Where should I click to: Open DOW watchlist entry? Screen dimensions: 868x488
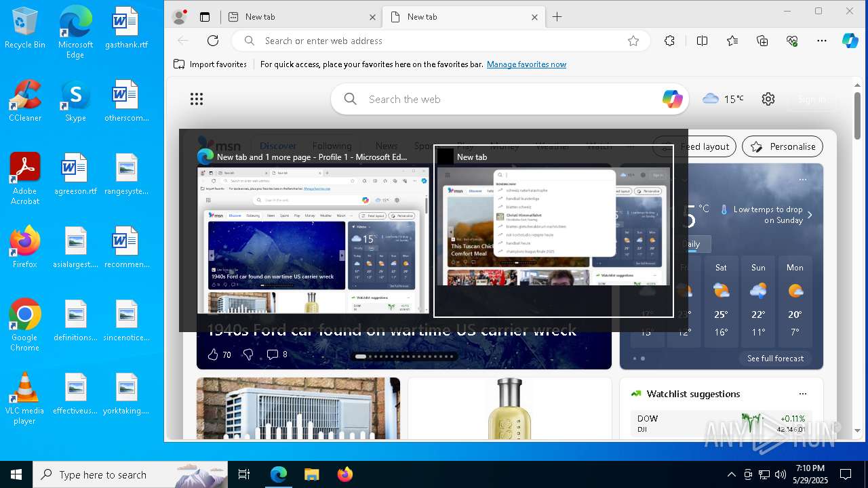click(722, 424)
